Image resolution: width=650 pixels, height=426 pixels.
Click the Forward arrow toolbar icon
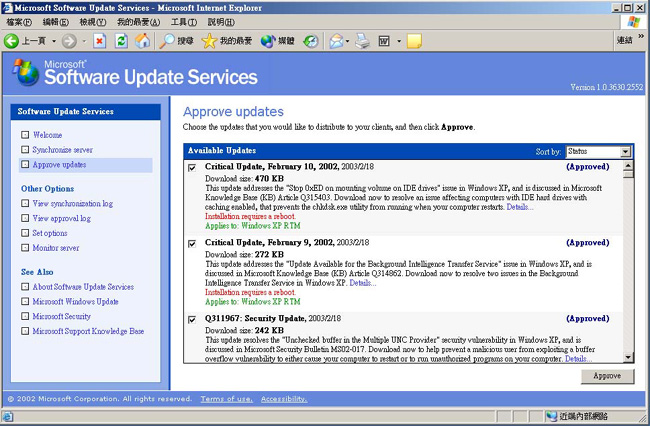(x=69, y=41)
